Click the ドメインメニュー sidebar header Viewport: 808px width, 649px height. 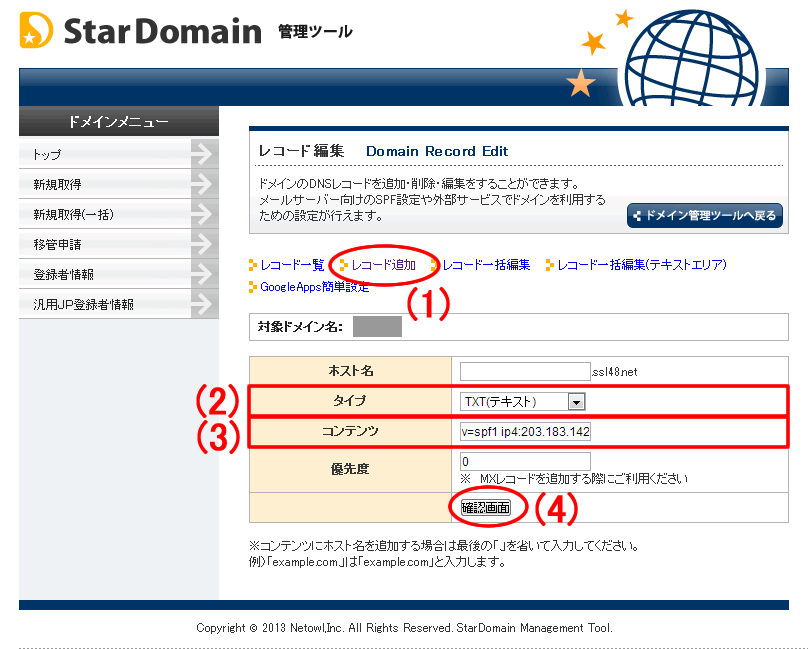click(x=119, y=122)
